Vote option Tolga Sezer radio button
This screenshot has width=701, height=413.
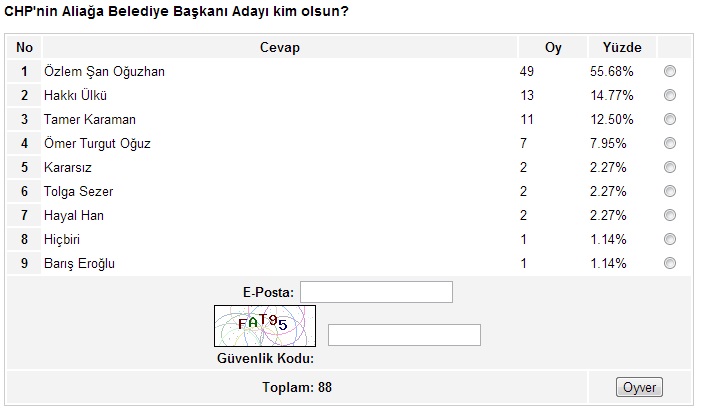click(670, 191)
